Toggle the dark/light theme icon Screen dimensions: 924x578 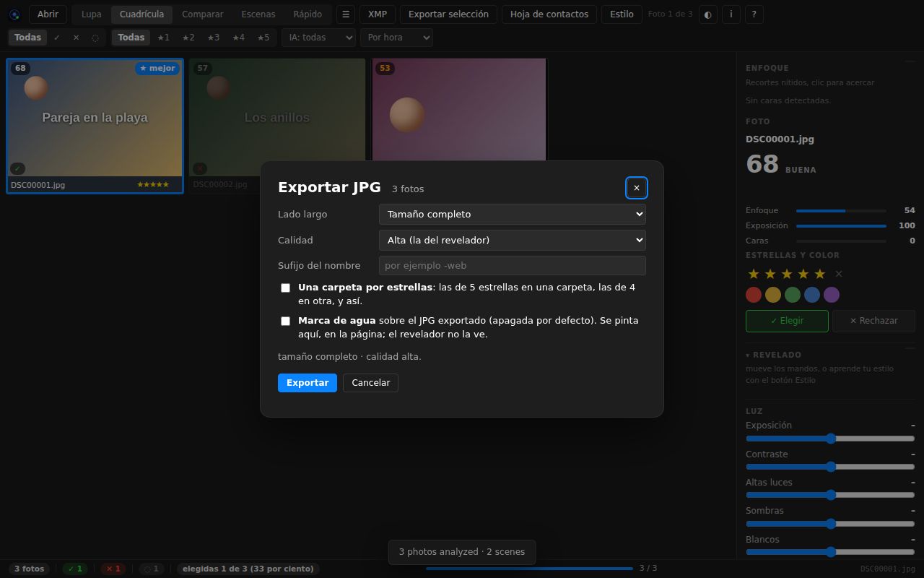[707, 14]
